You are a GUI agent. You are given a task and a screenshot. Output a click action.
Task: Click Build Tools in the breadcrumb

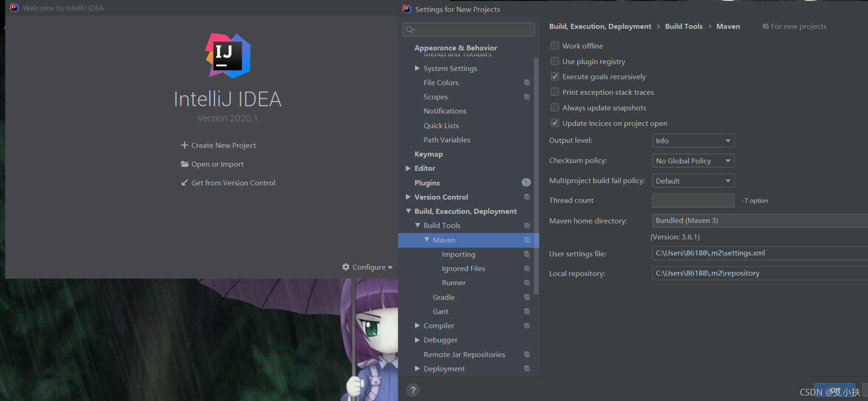(683, 27)
